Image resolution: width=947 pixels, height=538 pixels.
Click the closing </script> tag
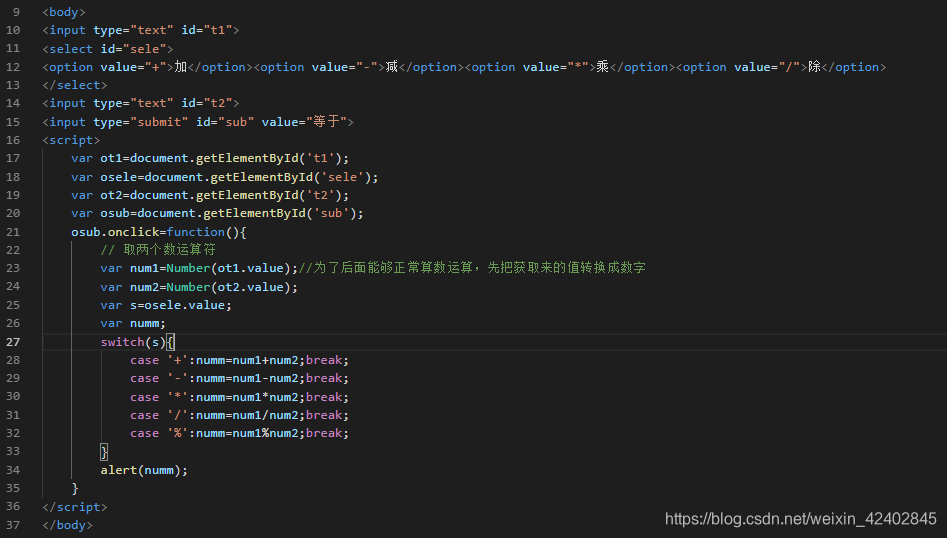click(x=75, y=507)
